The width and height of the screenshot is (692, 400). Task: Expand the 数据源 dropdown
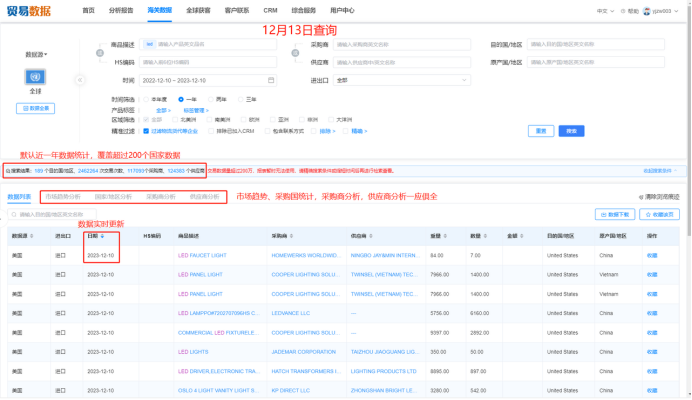pos(37,54)
